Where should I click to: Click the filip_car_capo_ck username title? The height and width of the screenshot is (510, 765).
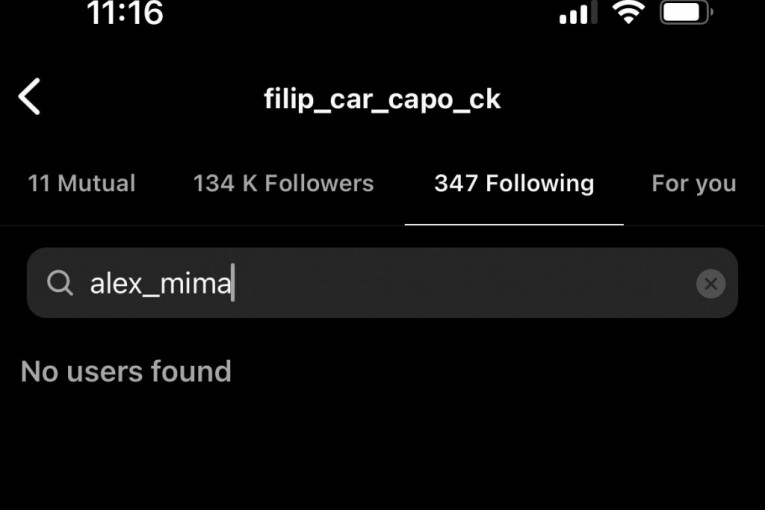tap(382, 99)
